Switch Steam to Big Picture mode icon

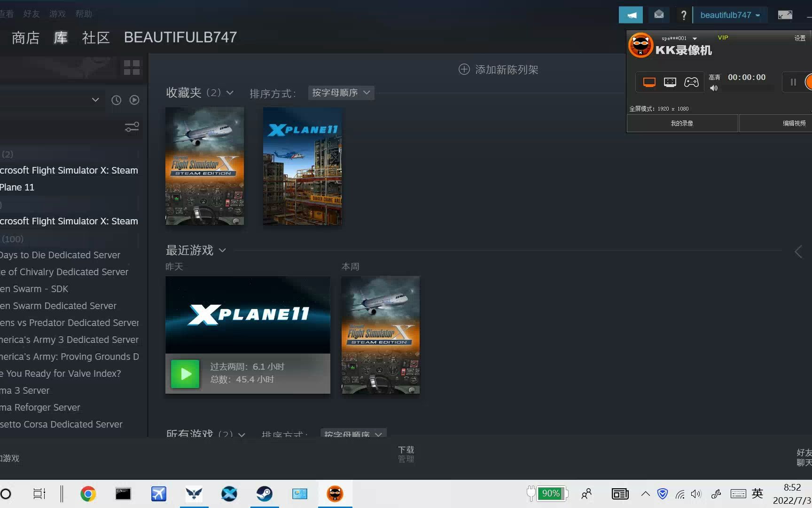click(785, 15)
